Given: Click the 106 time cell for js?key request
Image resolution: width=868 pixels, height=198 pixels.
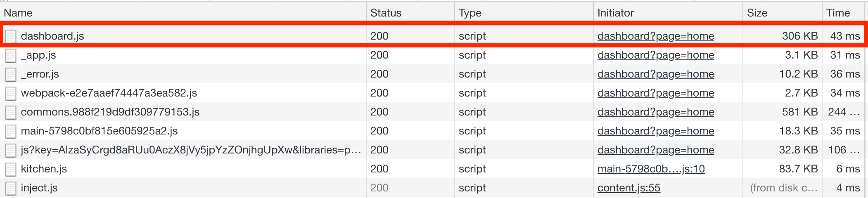Looking at the screenshot, I should point(844,150).
